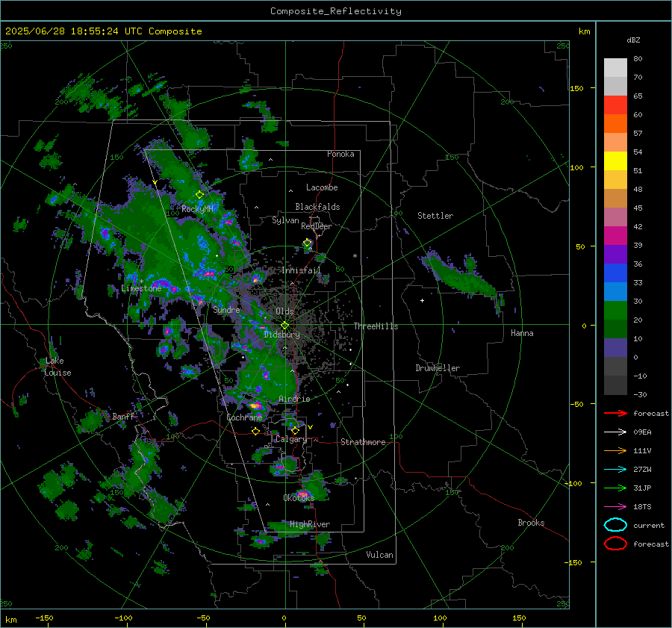The width and height of the screenshot is (672, 628).
Task: Click the Okotoks city label
Action: click(x=299, y=497)
